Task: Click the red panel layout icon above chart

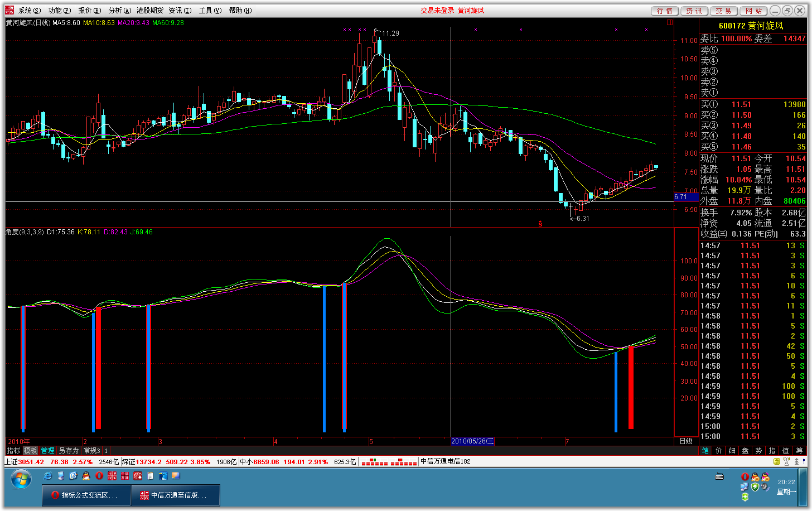Action: (x=670, y=23)
